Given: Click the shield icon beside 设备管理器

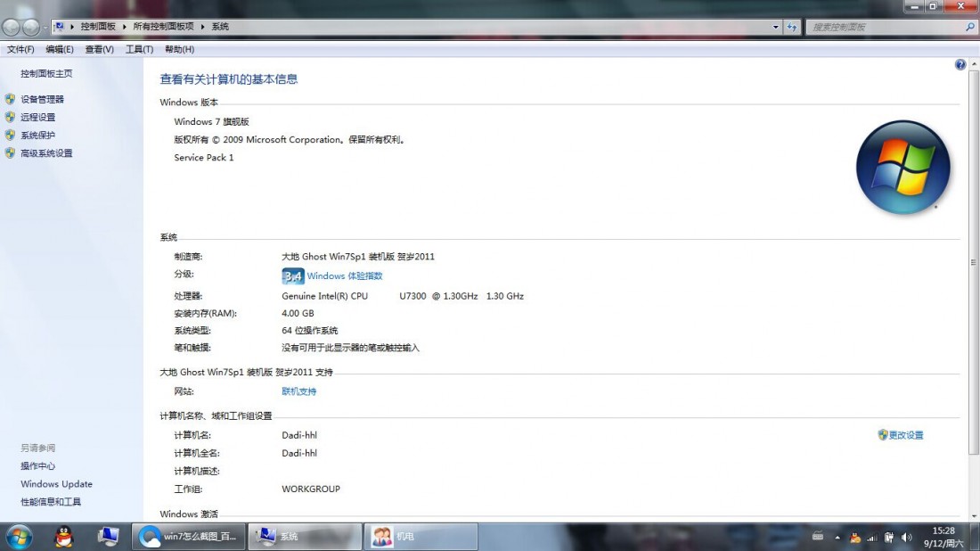Looking at the screenshot, I should [10, 99].
